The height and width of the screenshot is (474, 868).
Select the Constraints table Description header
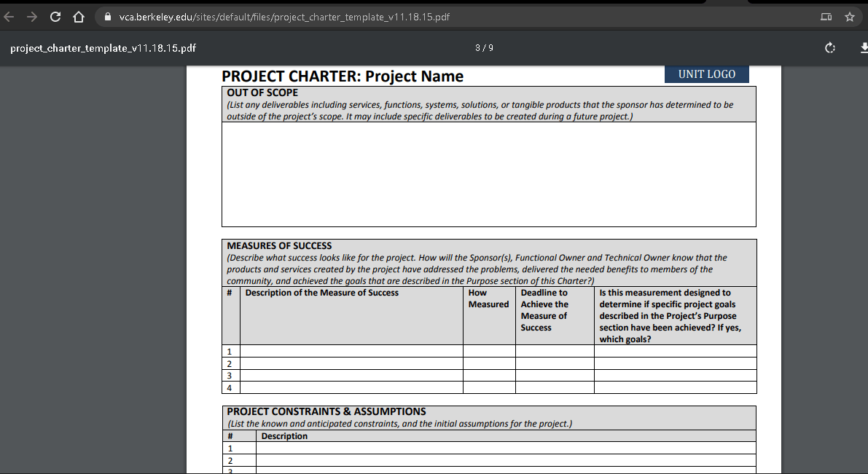(284, 436)
